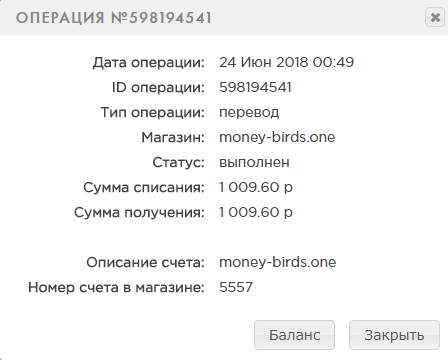Click the Сумма списания label
This screenshot has width=448, height=360.
click(x=144, y=187)
